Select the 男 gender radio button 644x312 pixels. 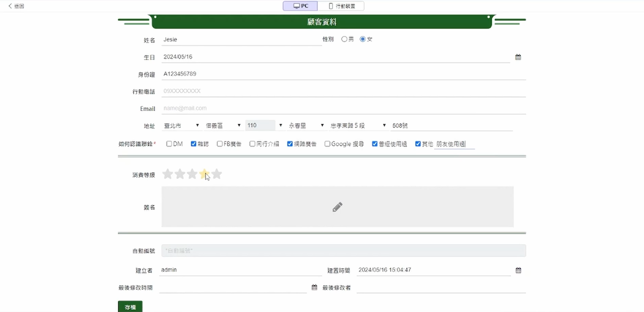pyautogui.click(x=344, y=39)
